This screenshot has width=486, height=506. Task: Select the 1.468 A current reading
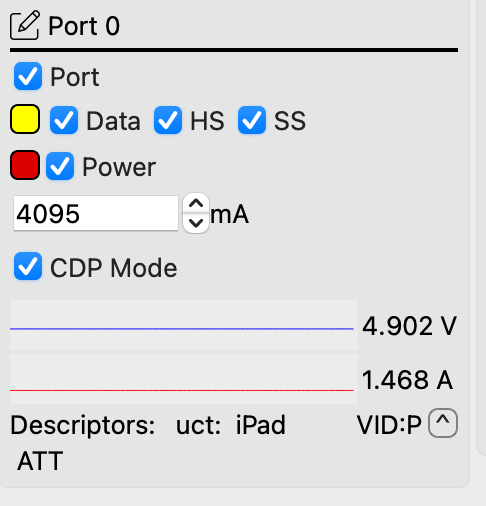click(407, 380)
